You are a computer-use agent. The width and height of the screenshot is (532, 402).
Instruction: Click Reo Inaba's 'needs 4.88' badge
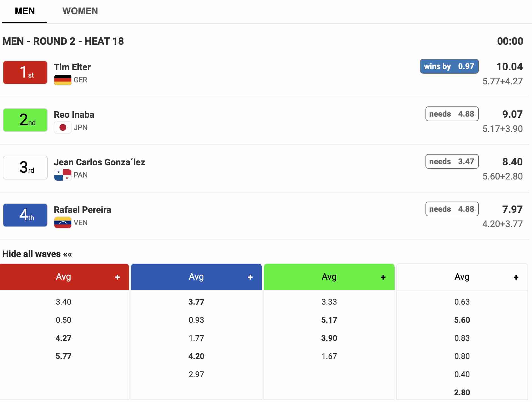pyautogui.click(x=452, y=114)
